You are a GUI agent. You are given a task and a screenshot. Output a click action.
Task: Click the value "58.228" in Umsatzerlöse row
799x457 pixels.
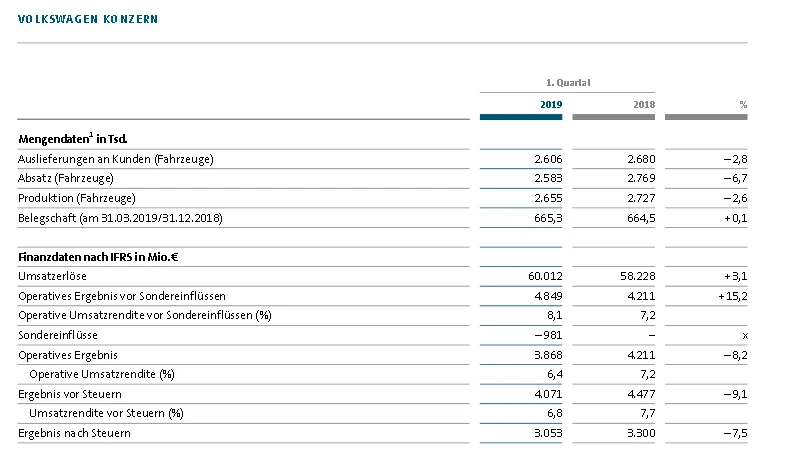638,276
